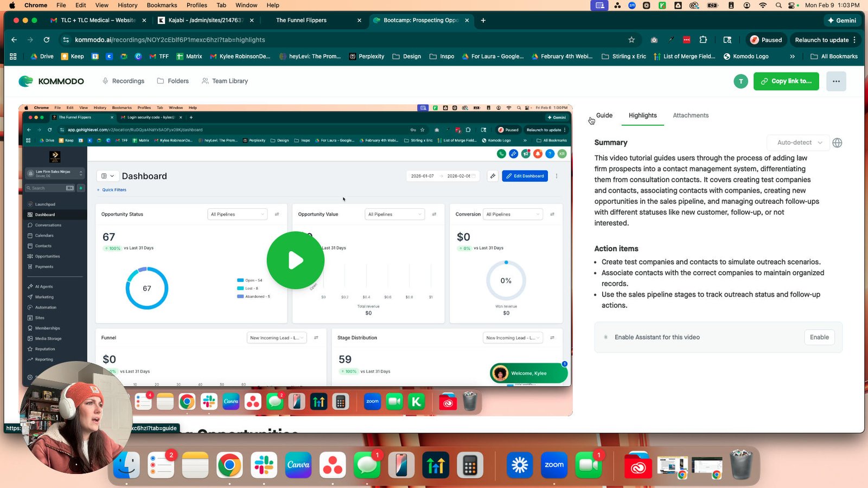Click the Copy link to... button
The width and height of the screenshot is (868, 488).
(x=786, y=81)
